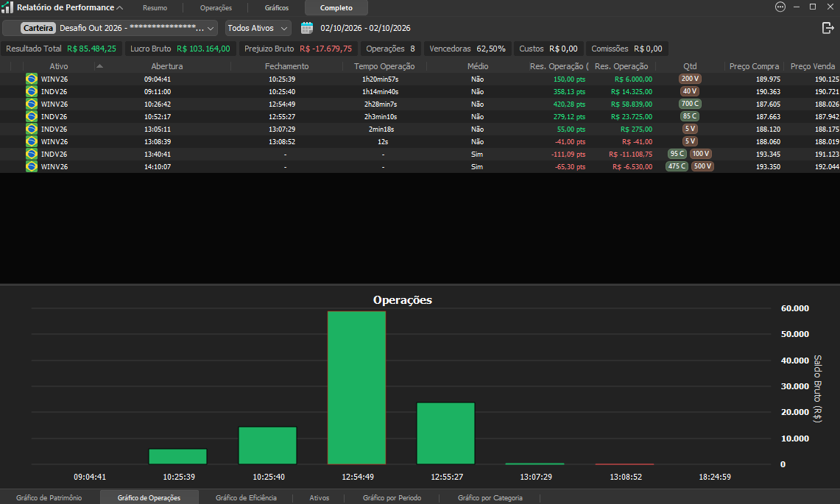Click Brazil flag icon in 14:10:07 row

pyautogui.click(x=32, y=166)
